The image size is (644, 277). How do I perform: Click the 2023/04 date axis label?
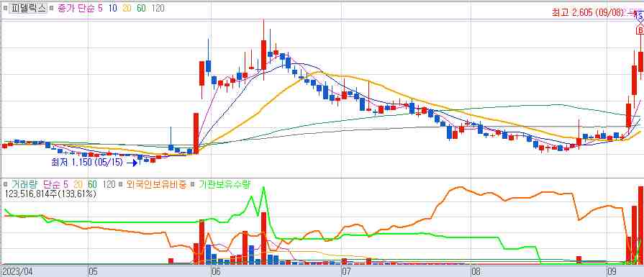[x=18, y=271]
